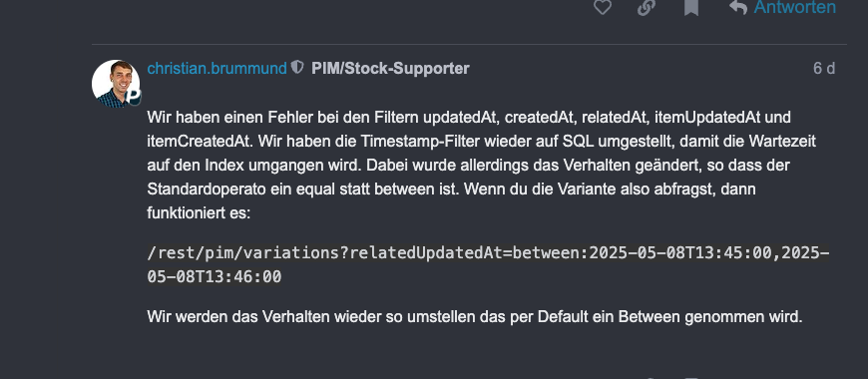This screenshot has width=868, height=379.
Task: Click 'funktioniert es:' text line
Action: [199, 213]
